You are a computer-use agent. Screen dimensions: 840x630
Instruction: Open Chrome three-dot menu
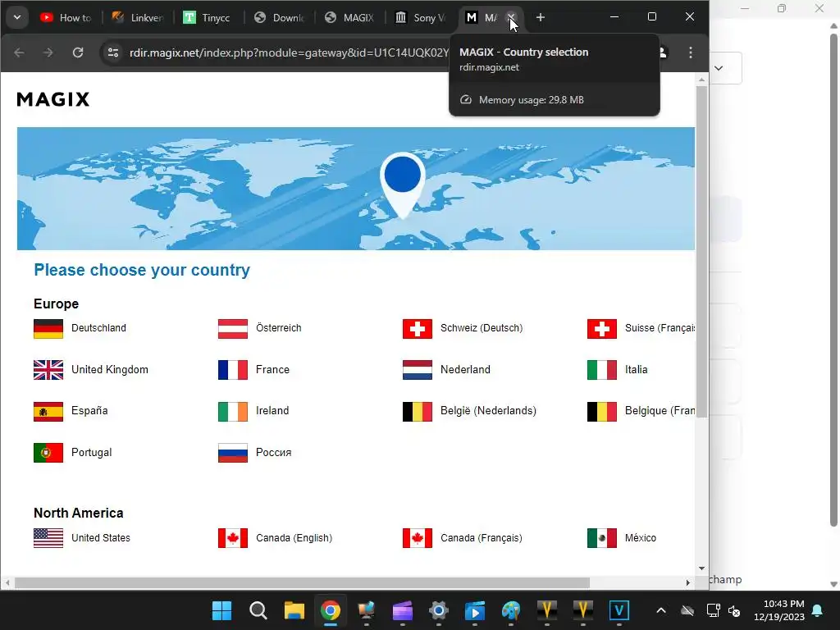pos(691,52)
